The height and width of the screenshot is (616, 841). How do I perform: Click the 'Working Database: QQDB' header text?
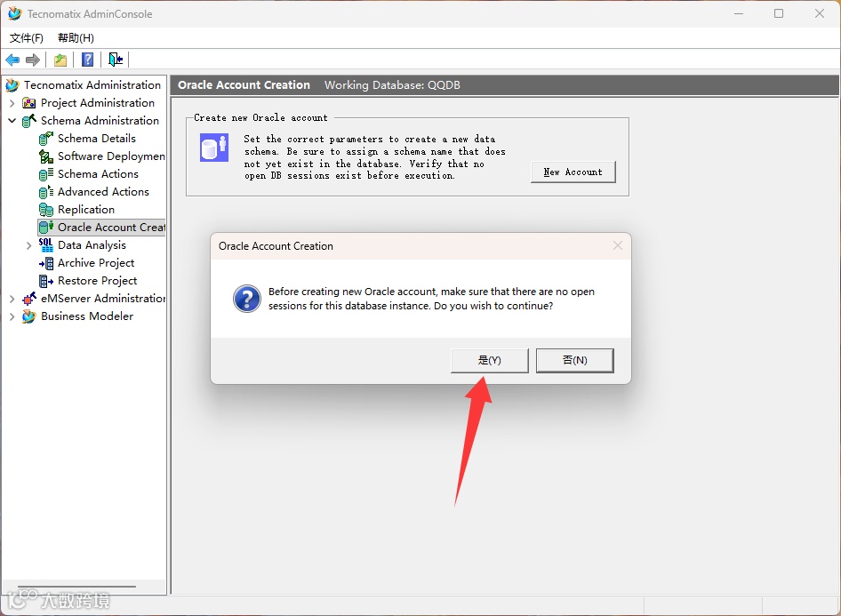click(x=392, y=84)
